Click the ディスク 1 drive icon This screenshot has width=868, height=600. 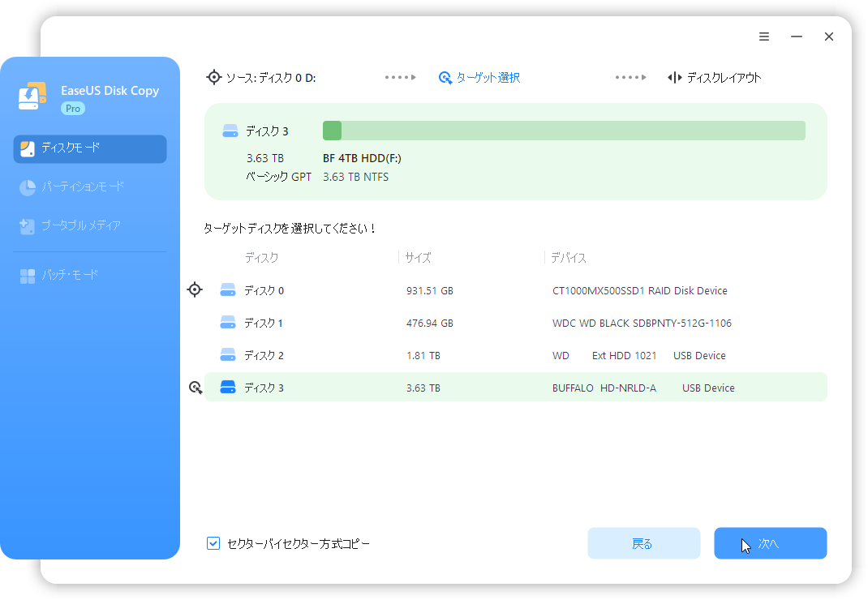pos(228,323)
